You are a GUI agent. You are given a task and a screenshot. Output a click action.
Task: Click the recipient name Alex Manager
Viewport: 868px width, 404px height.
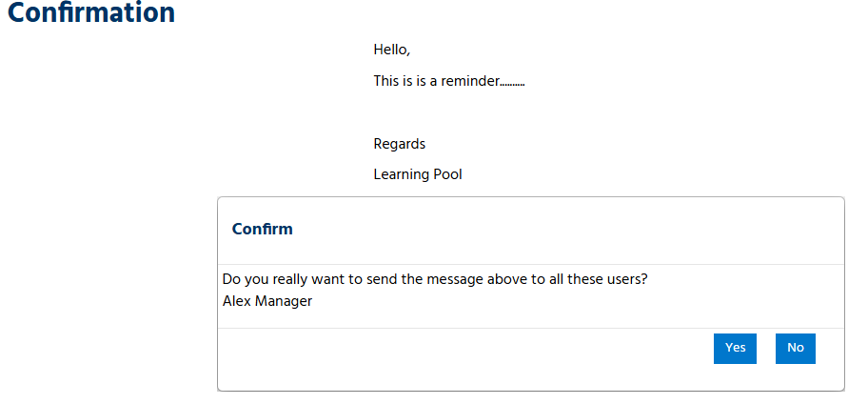266,301
